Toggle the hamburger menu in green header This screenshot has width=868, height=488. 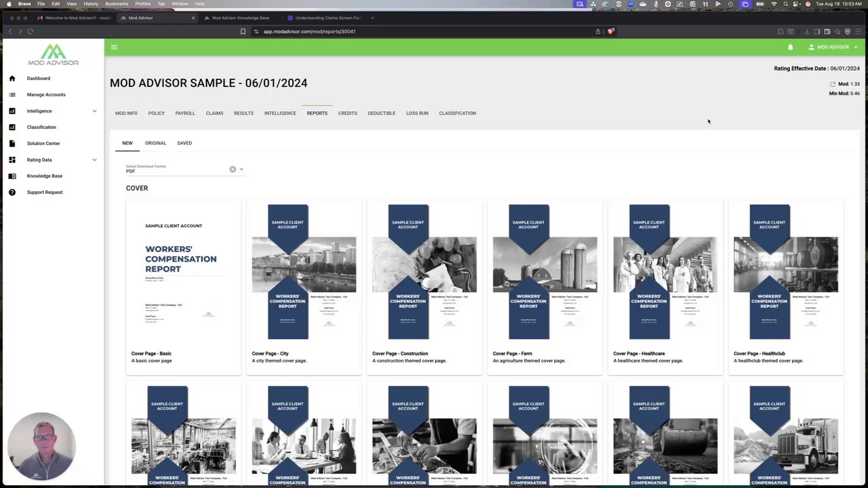tap(114, 47)
